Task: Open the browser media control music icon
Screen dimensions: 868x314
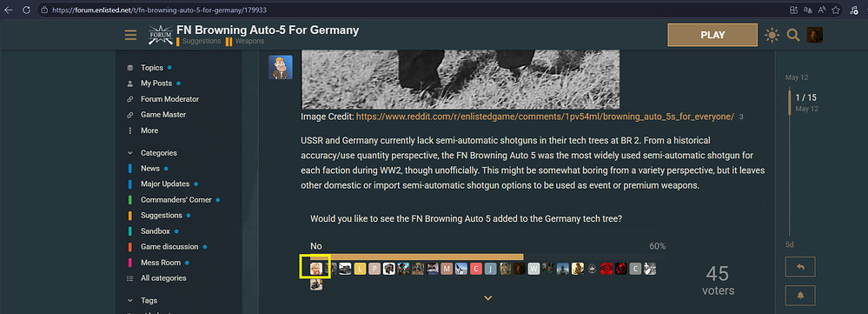Action: point(853,10)
